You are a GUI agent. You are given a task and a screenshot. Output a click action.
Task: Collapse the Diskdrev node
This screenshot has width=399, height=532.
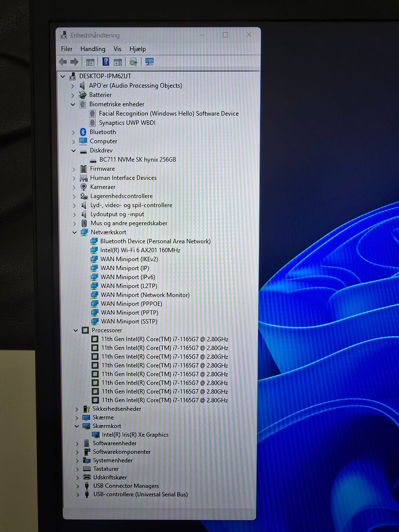73,150
